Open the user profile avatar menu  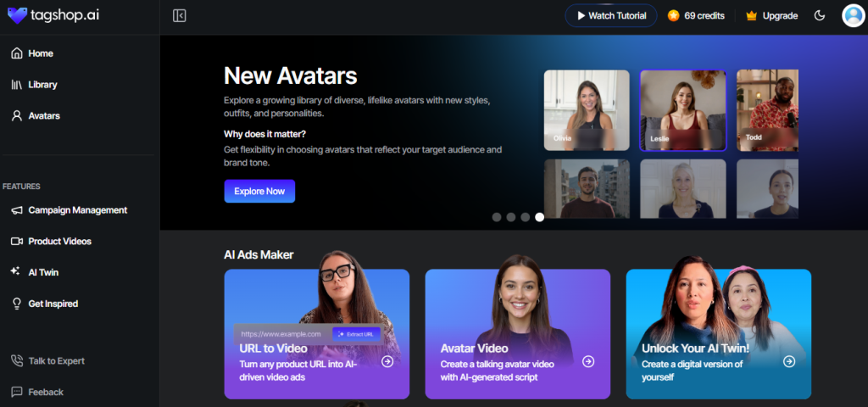click(x=853, y=15)
